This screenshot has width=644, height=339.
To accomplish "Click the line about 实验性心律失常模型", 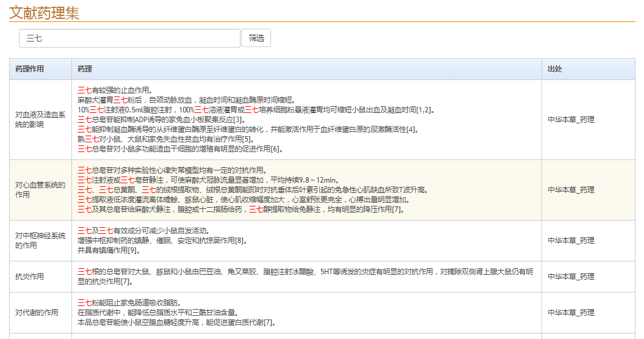I will click(173, 170).
